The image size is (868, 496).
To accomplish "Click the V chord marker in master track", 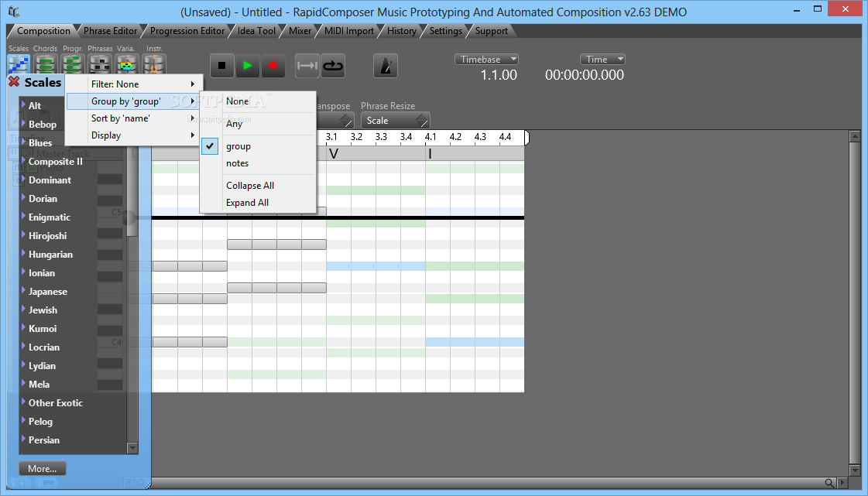I will (333, 154).
